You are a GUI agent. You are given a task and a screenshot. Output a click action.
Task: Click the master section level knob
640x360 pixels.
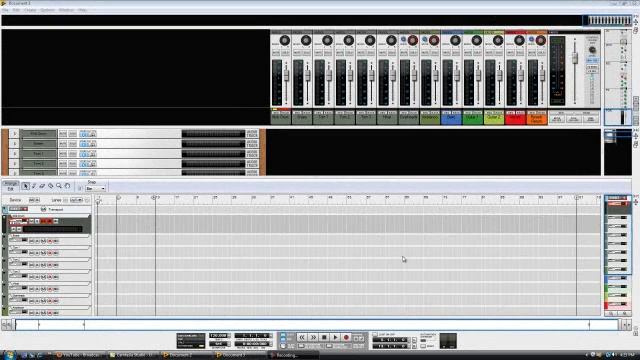pos(592,50)
